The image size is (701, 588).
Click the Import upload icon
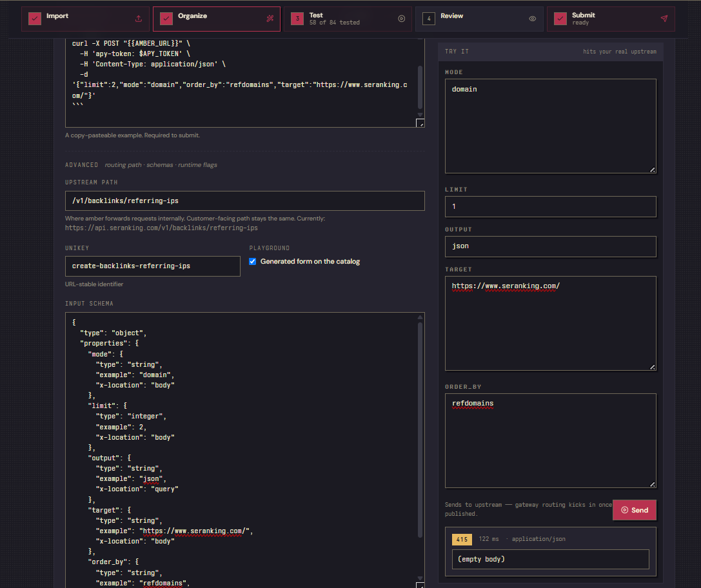coord(139,19)
